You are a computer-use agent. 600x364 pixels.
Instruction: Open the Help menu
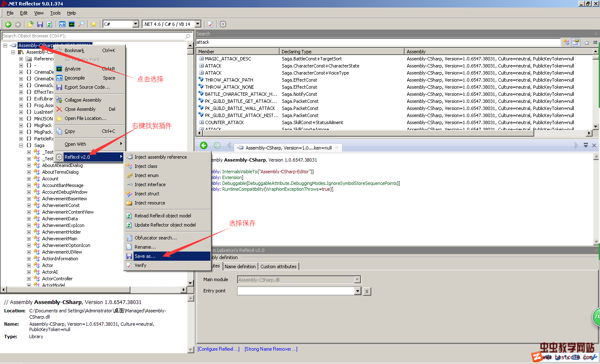72,13
